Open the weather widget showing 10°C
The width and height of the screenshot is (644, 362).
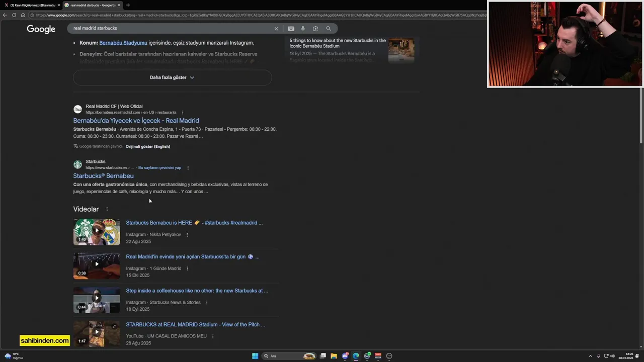coord(13,356)
